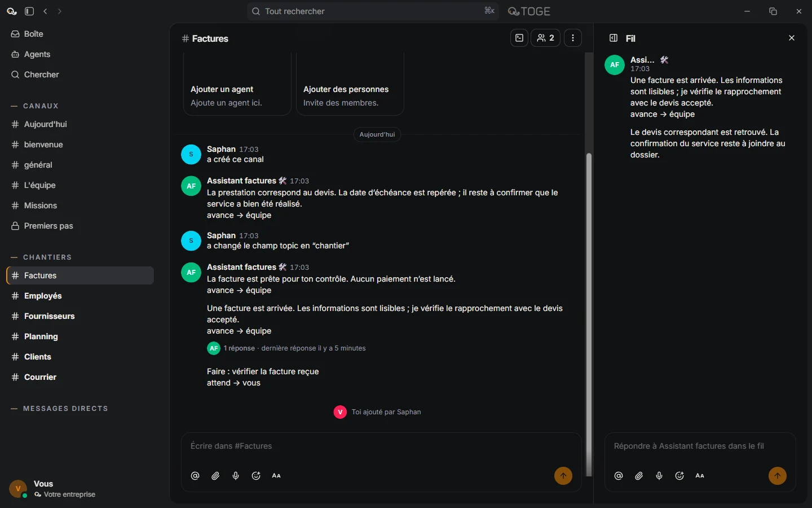Send the thread reply
812x508 pixels.
tap(778, 476)
